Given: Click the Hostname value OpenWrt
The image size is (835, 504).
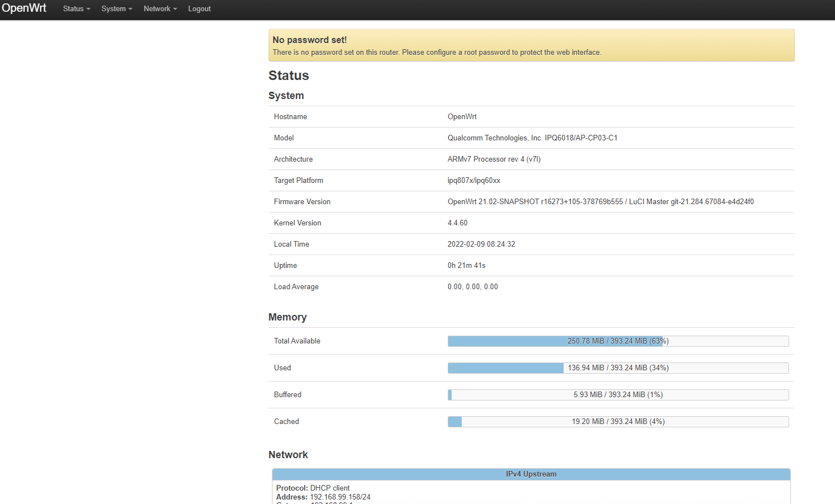Looking at the screenshot, I should click(x=462, y=117).
